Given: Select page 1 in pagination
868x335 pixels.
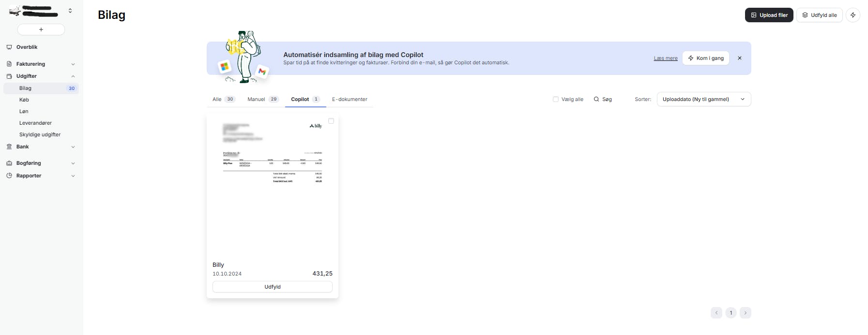Looking at the screenshot, I should pos(731,313).
